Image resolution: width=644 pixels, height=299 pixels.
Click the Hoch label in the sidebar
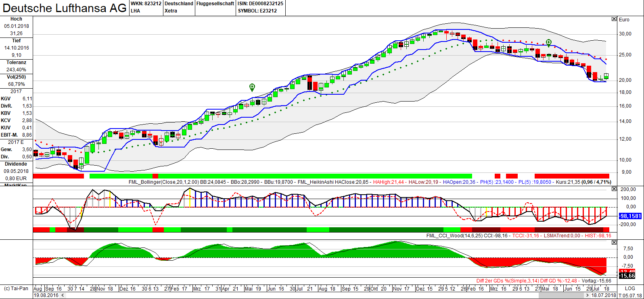pos(16,19)
